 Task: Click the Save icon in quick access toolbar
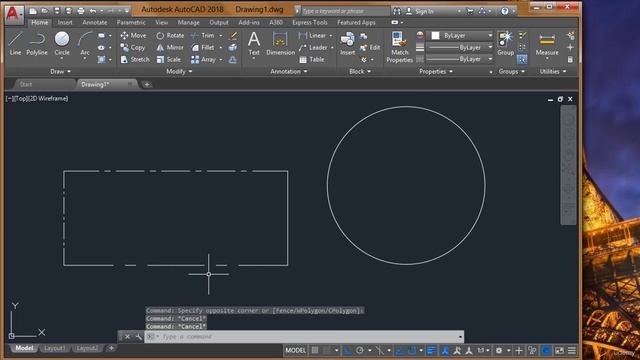pos(57,11)
